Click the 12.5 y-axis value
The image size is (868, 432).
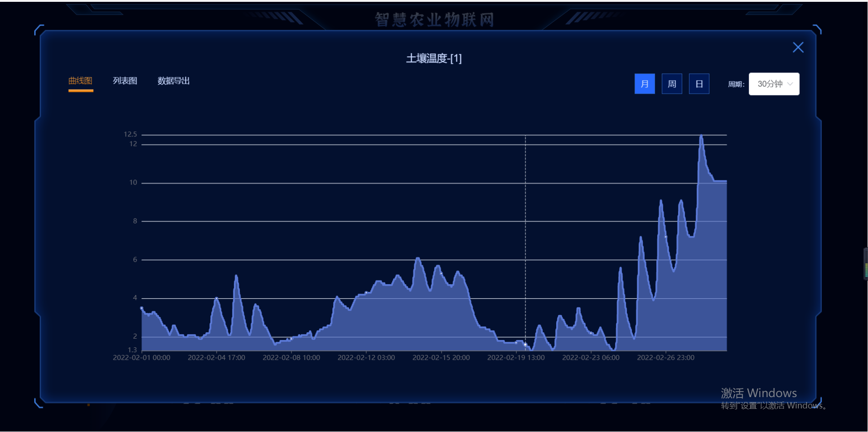130,134
